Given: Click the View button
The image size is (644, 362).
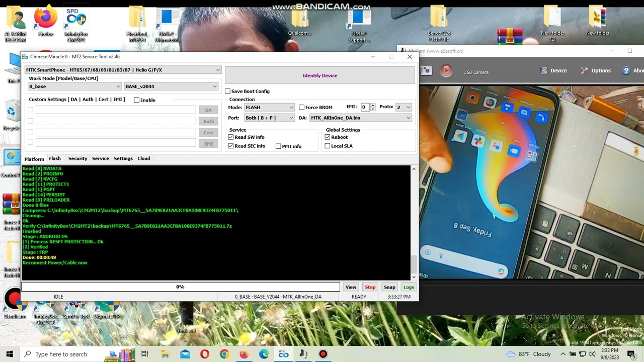Looking at the screenshot, I should (351, 287).
